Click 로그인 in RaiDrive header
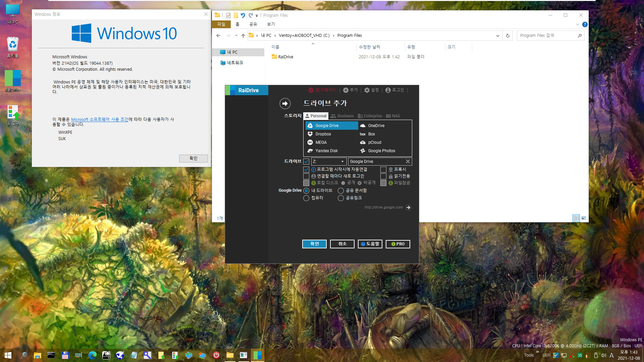The image size is (644, 362). click(x=395, y=90)
